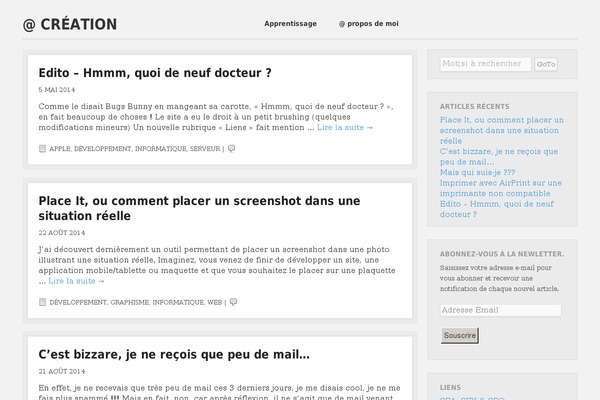600x400 pixels.
Task: Click the category icon under the Edito post
Action: coord(42,149)
